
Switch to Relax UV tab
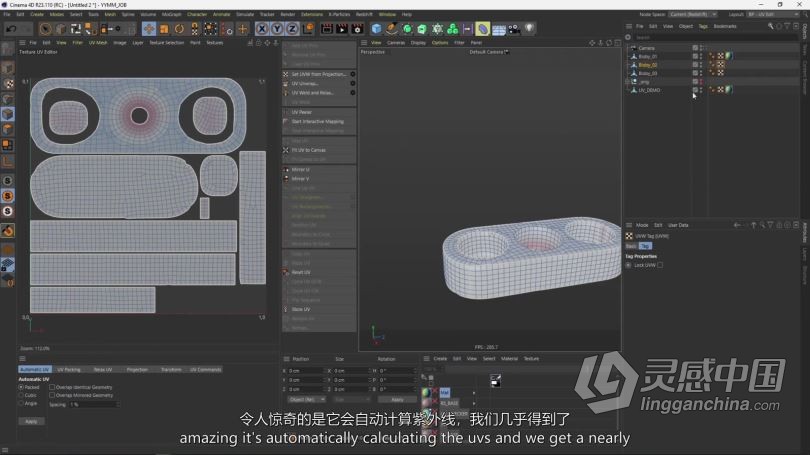coord(103,370)
